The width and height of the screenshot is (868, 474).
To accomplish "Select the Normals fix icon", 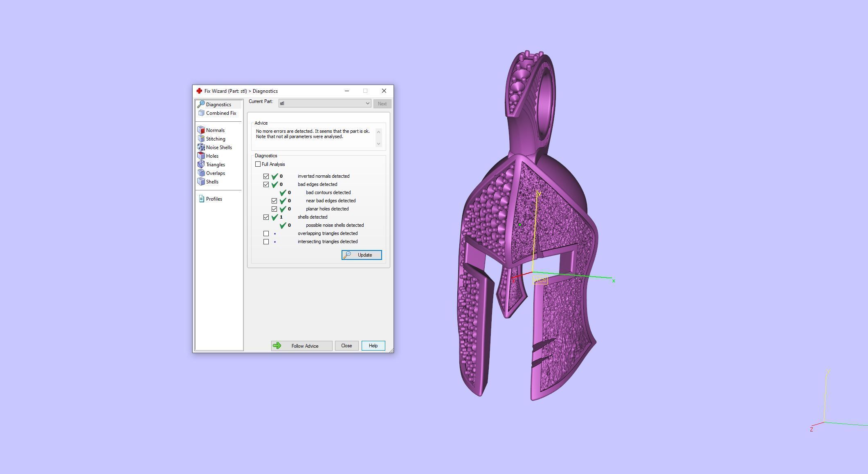I will (x=201, y=130).
